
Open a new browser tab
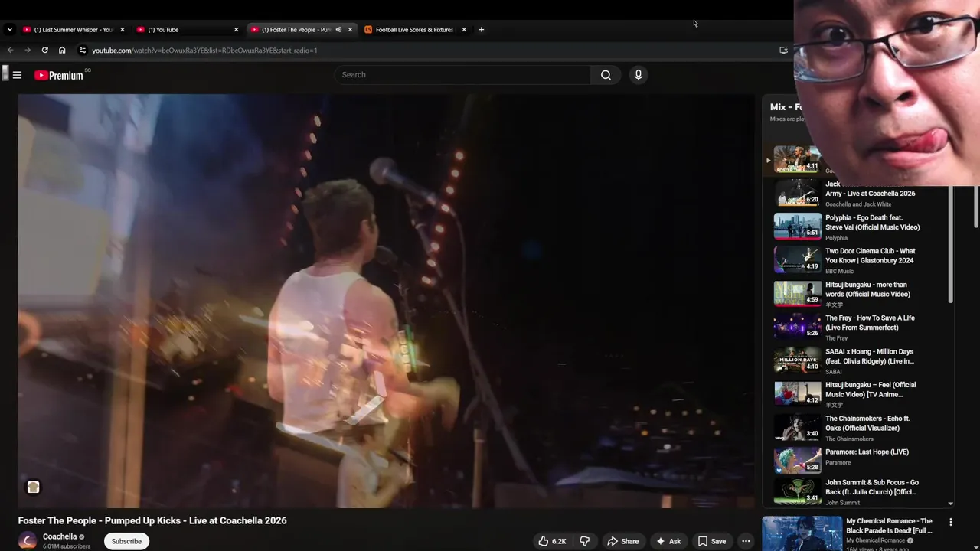(x=481, y=30)
